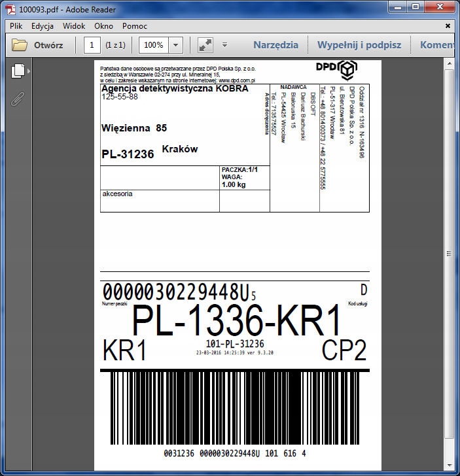Click the routing code 'PL-1336-KR1'
The image size is (460, 476).
[236, 320]
